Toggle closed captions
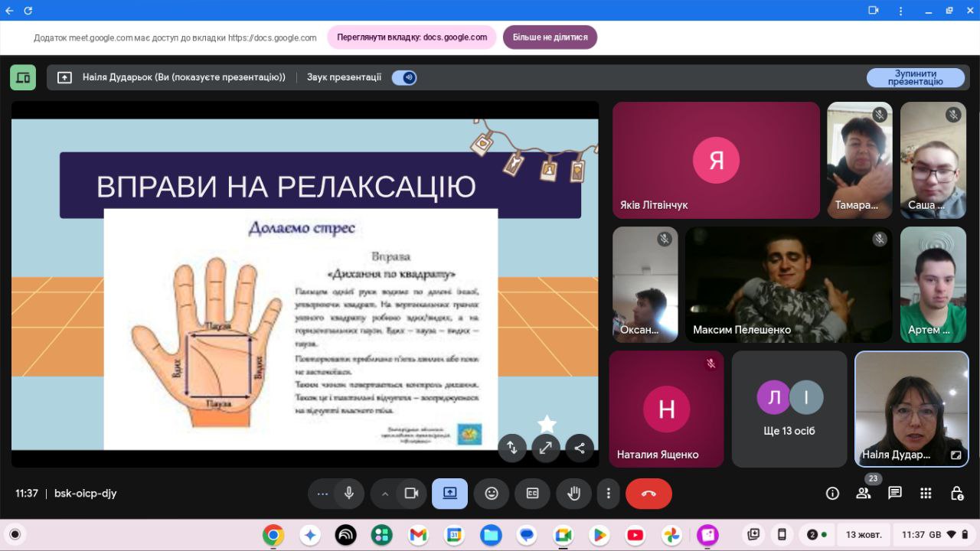 (x=532, y=494)
